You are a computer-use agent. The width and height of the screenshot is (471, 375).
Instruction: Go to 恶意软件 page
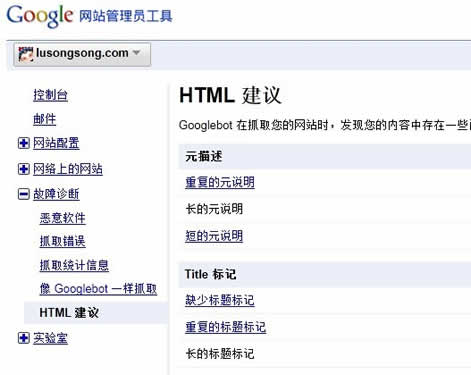coord(62,218)
